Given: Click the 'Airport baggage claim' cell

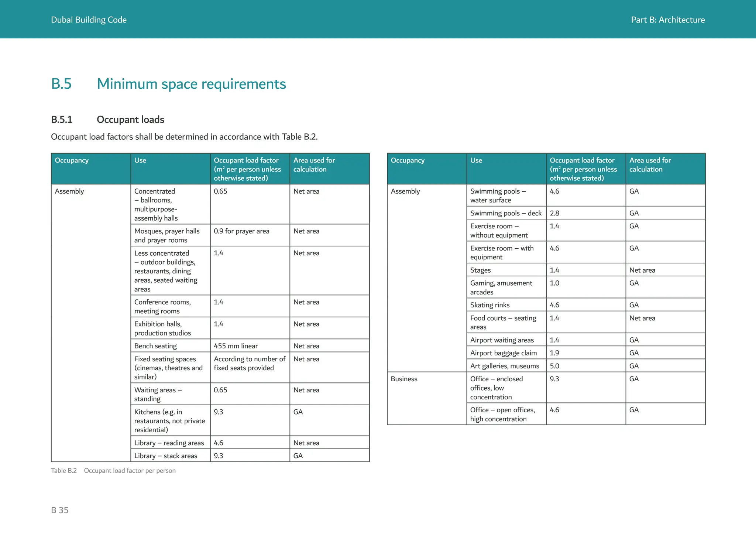Looking at the screenshot, I should (x=504, y=353).
